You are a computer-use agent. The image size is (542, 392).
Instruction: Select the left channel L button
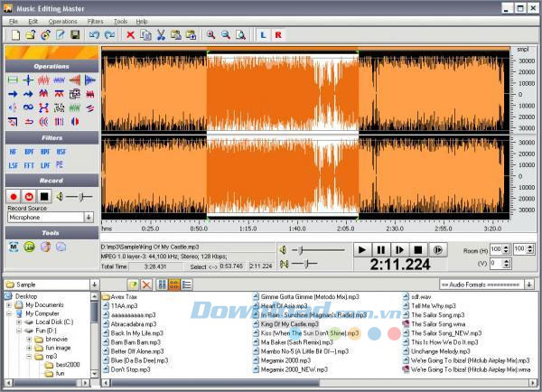pyautogui.click(x=263, y=35)
